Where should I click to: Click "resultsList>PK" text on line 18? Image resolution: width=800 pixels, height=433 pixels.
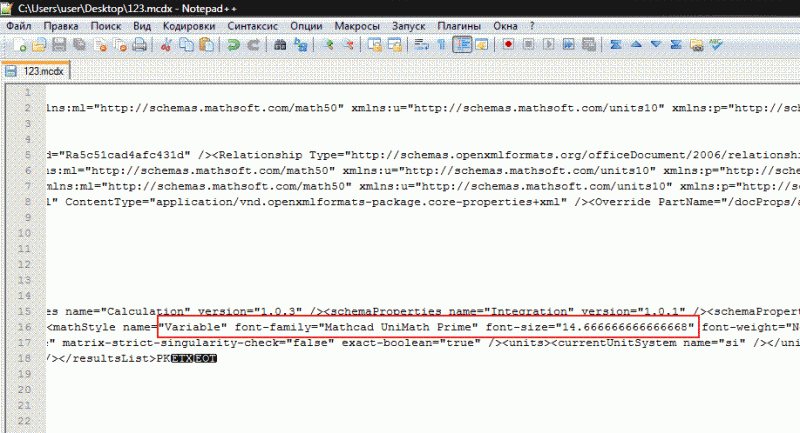[121, 358]
